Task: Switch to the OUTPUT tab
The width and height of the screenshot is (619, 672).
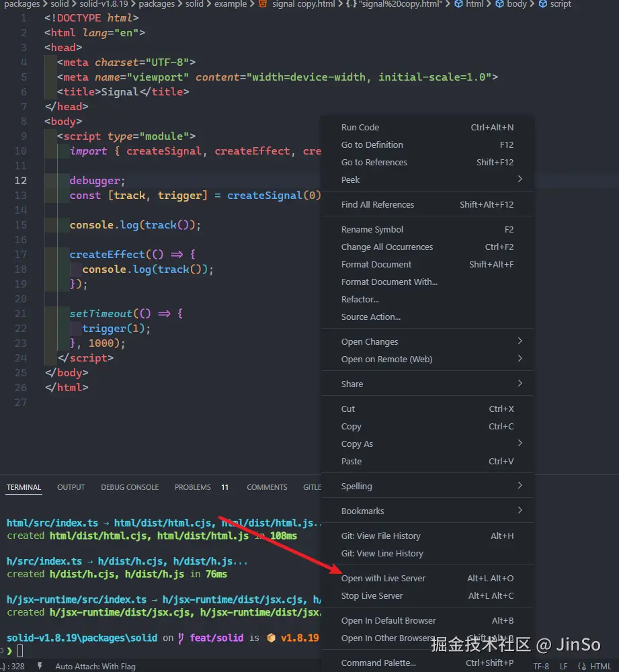Action: (x=71, y=487)
